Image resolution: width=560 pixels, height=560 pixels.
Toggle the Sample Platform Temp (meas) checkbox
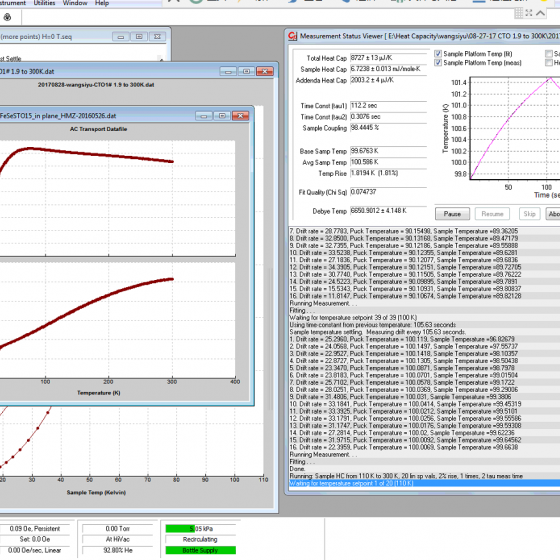[438, 63]
